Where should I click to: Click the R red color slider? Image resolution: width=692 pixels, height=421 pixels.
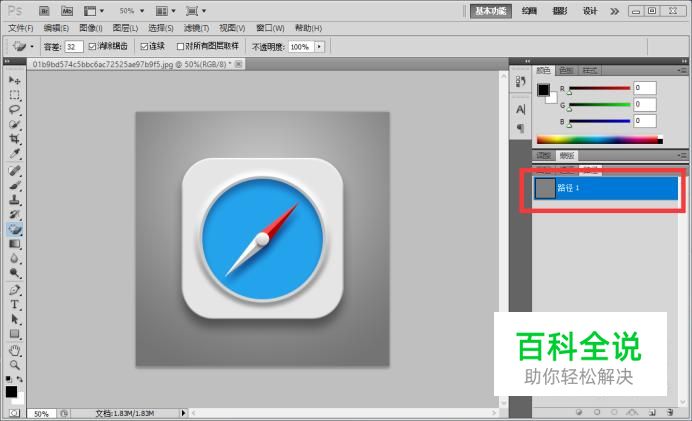click(599, 88)
